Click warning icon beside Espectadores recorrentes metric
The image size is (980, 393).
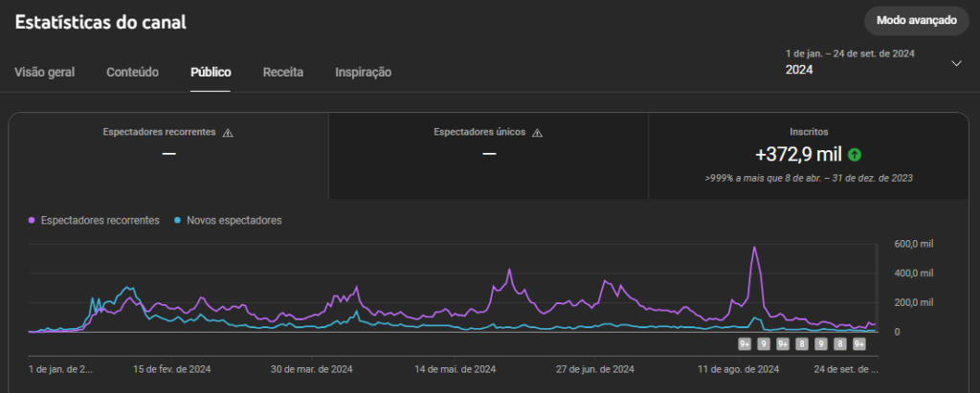228,132
